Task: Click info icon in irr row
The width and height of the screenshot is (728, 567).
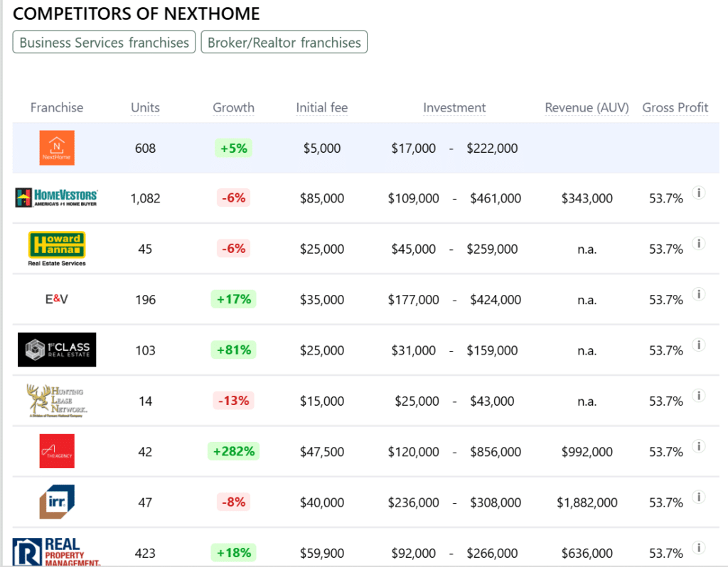Action: [x=699, y=497]
